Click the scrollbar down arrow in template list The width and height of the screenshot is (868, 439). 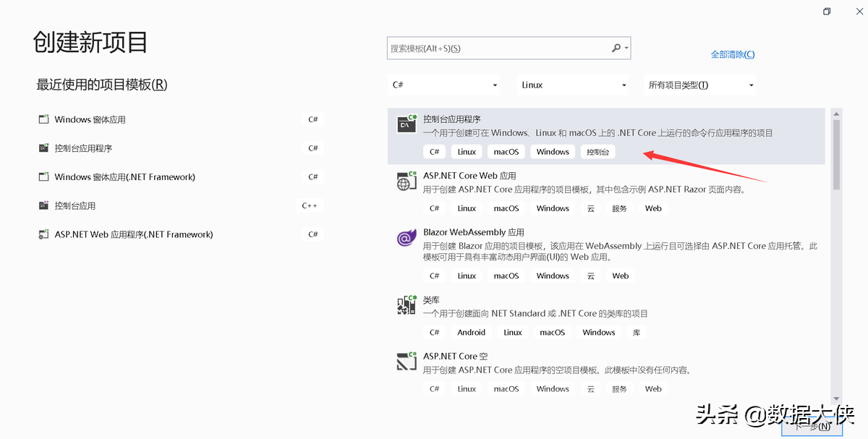point(837,398)
